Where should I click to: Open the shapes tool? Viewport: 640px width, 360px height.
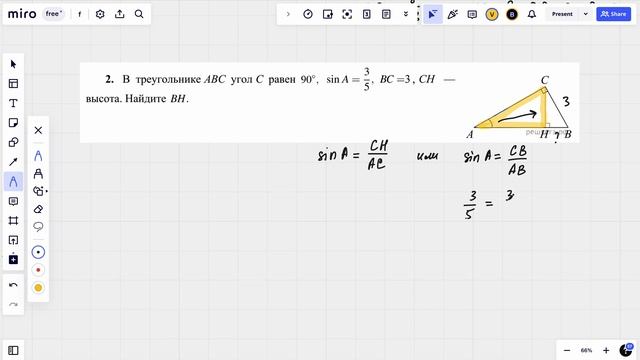13,142
